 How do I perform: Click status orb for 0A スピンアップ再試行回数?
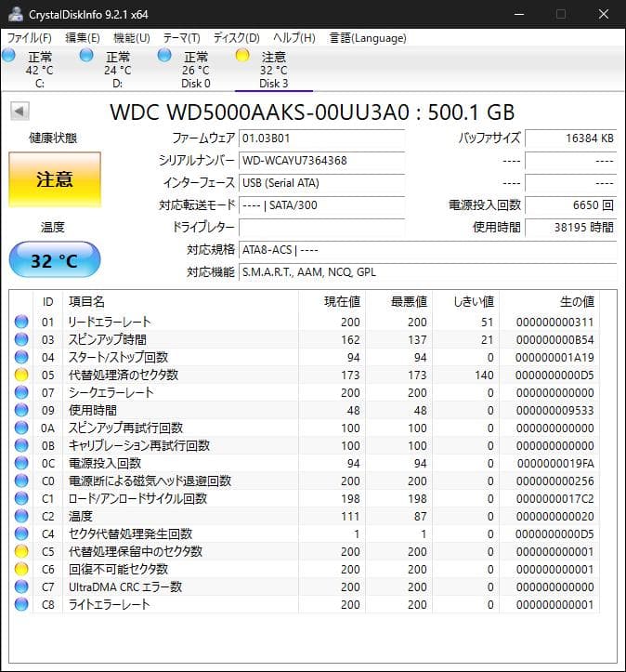(21, 428)
